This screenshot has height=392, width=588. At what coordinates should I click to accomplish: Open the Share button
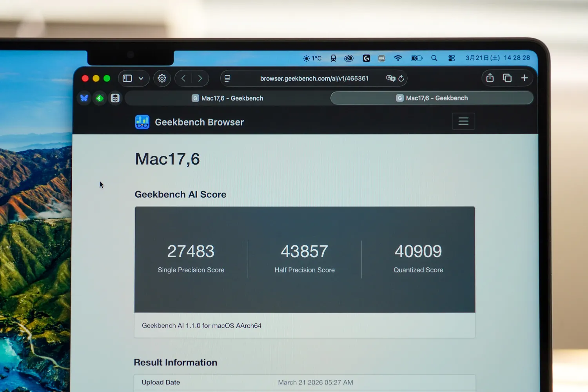[x=490, y=78]
